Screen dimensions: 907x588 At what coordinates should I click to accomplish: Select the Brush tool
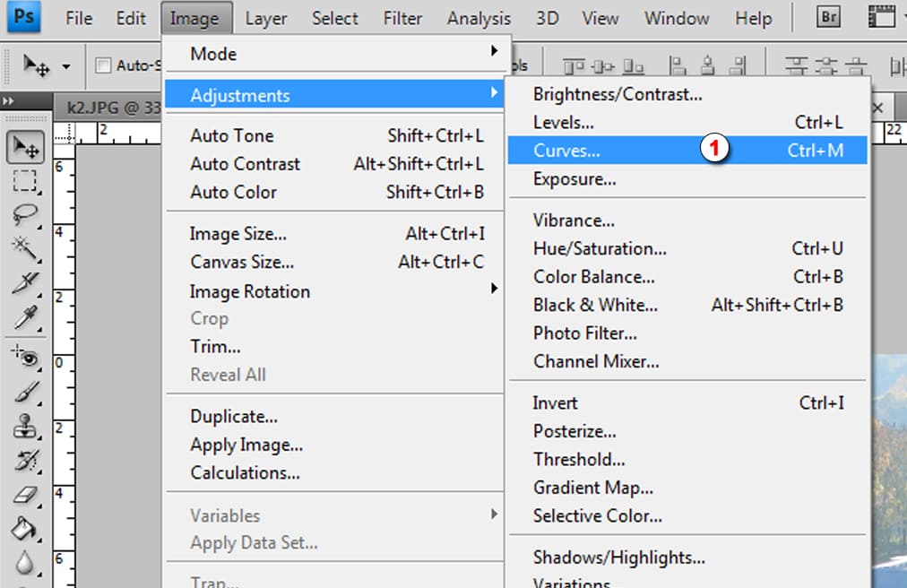tap(25, 393)
